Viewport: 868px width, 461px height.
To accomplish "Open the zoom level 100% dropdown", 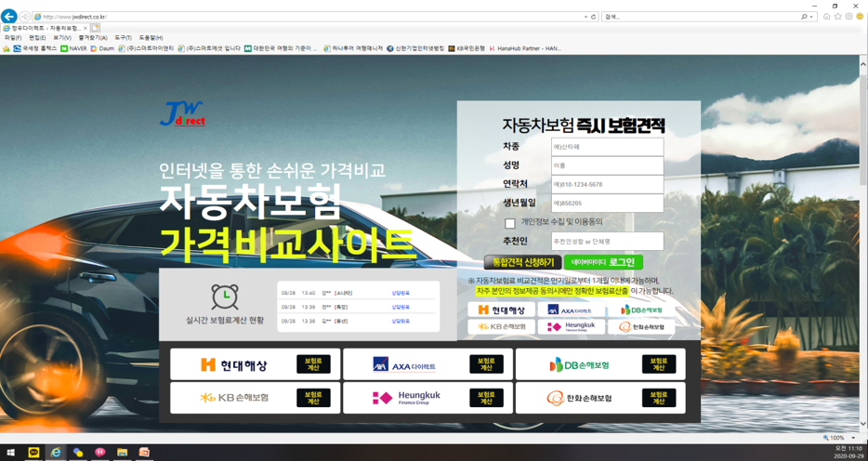I will coord(840,438).
